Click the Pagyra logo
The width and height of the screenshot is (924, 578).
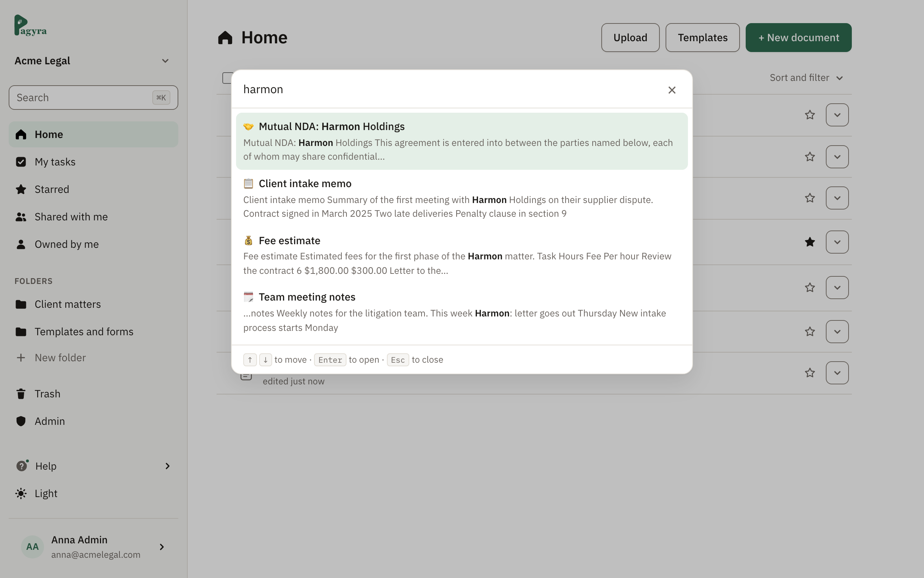pyautogui.click(x=31, y=25)
